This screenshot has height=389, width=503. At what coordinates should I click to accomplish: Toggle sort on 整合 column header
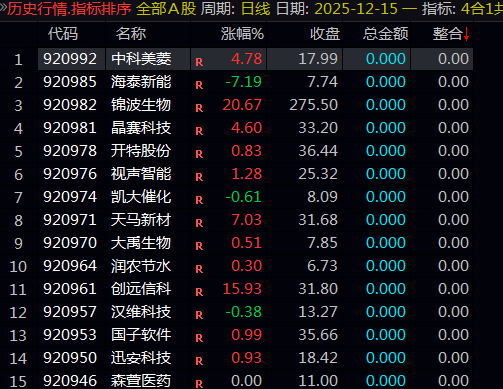tap(451, 34)
